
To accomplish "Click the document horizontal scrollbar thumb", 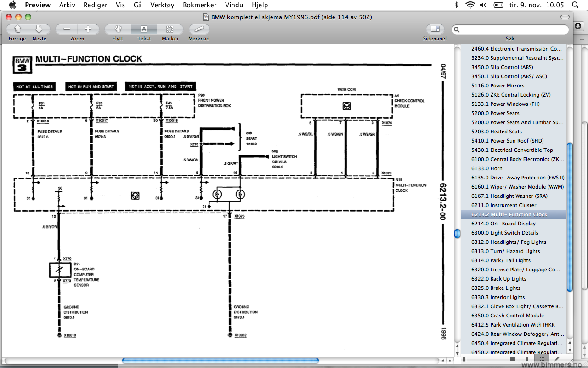I will [220, 361].
